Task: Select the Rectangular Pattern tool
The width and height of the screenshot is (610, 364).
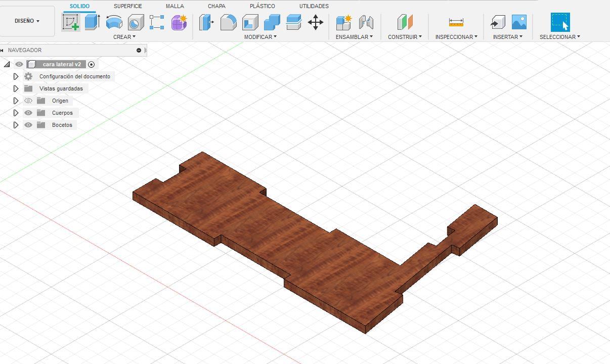Action: (x=157, y=22)
